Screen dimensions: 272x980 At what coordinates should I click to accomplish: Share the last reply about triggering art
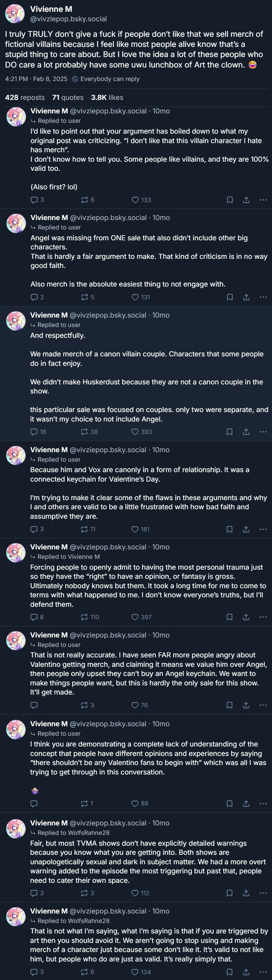[246, 972]
